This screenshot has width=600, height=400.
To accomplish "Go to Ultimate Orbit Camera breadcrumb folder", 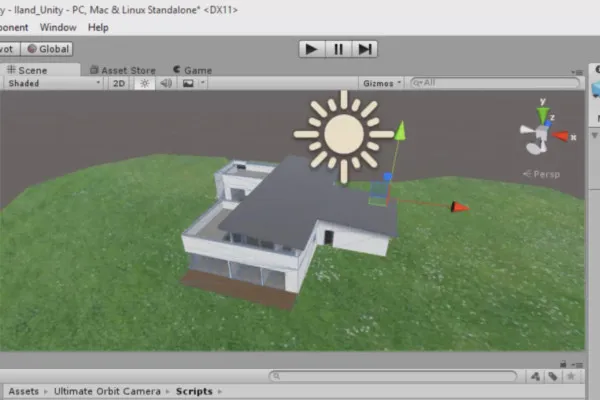I will 107,391.
